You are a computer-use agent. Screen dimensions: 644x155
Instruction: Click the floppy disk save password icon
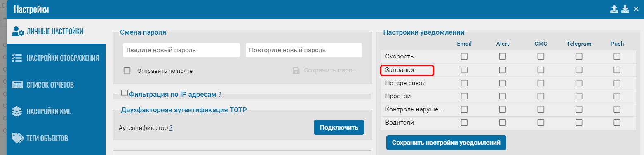(x=296, y=71)
